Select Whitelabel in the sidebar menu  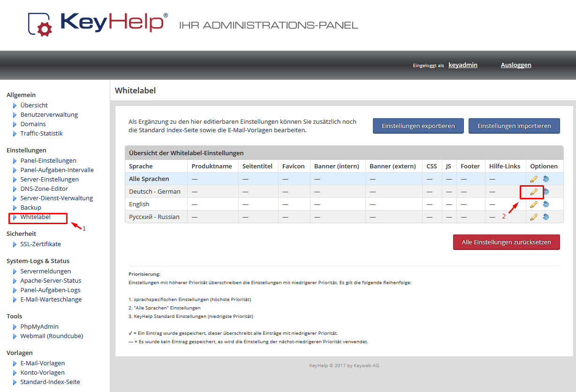(35, 217)
